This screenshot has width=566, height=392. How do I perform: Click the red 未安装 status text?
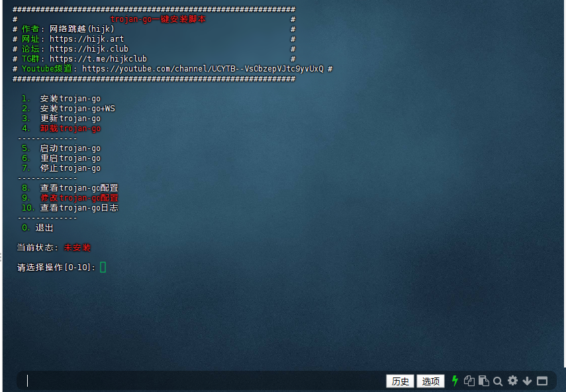click(77, 248)
